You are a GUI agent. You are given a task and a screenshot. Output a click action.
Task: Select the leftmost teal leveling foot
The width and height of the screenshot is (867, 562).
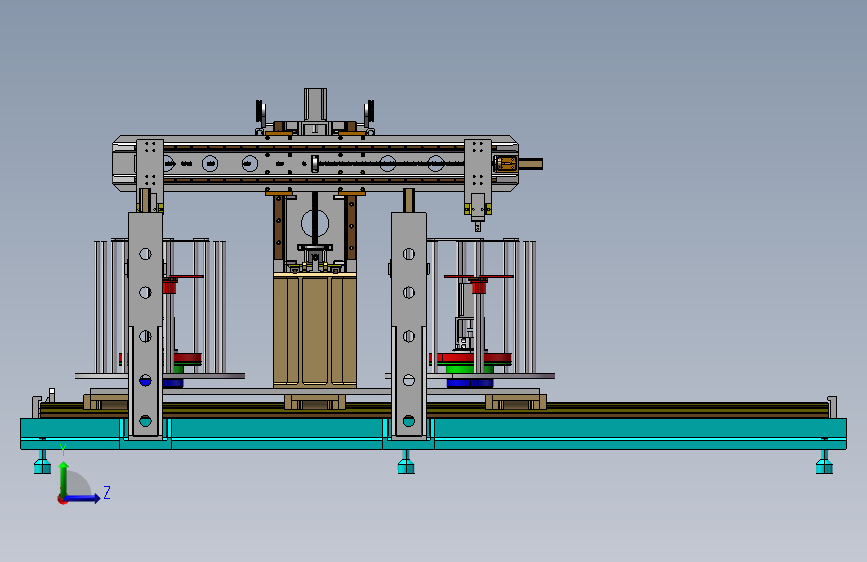point(42,462)
